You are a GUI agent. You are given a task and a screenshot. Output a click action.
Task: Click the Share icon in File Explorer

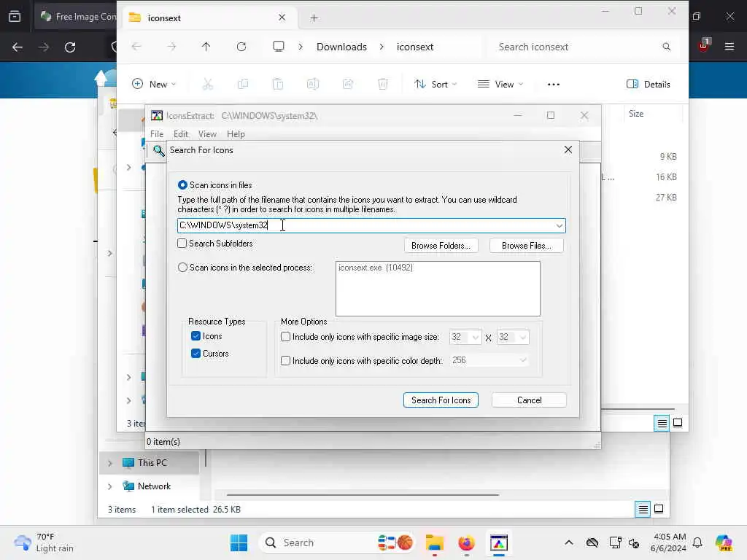(348, 85)
